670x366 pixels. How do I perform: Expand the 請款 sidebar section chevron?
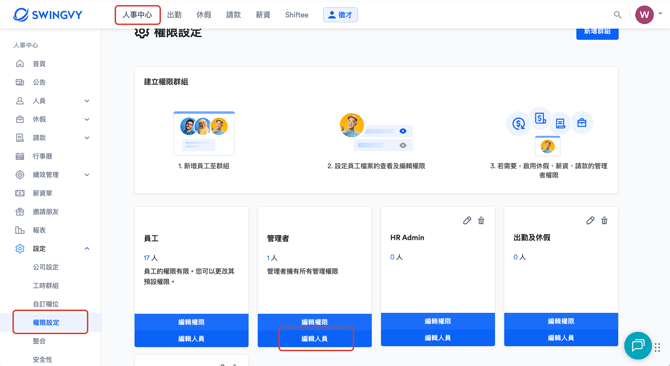pos(87,138)
